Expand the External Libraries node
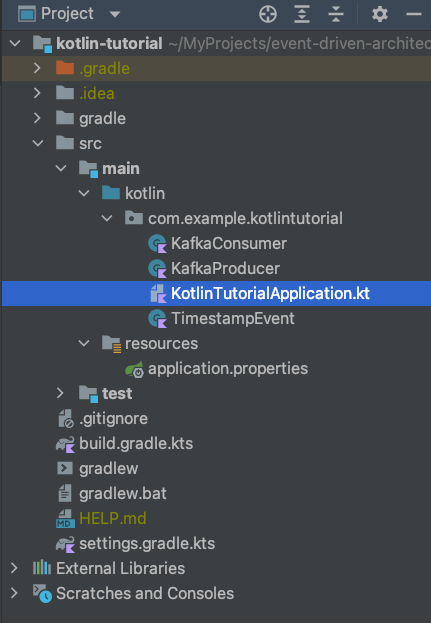The image size is (431, 623). coord(14,568)
